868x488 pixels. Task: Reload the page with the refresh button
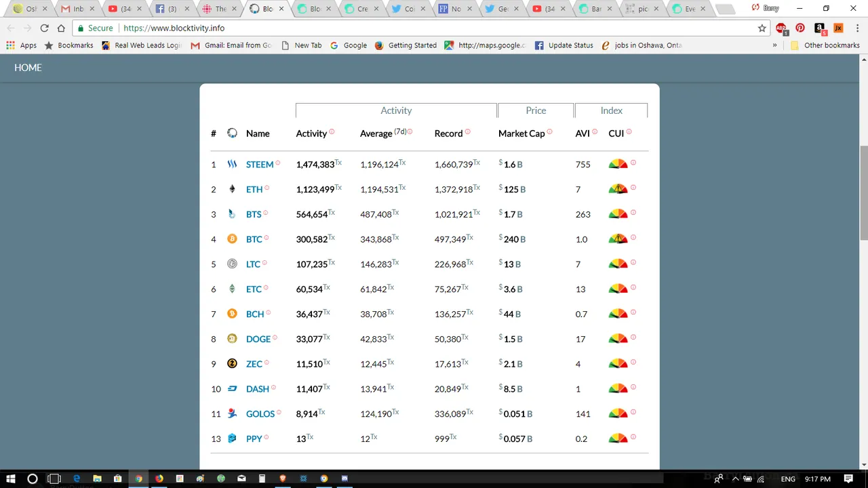click(x=45, y=28)
